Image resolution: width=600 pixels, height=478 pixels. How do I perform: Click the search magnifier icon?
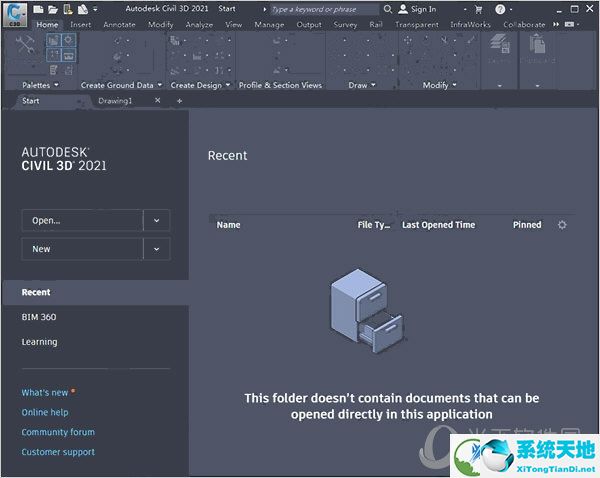point(388,9)
